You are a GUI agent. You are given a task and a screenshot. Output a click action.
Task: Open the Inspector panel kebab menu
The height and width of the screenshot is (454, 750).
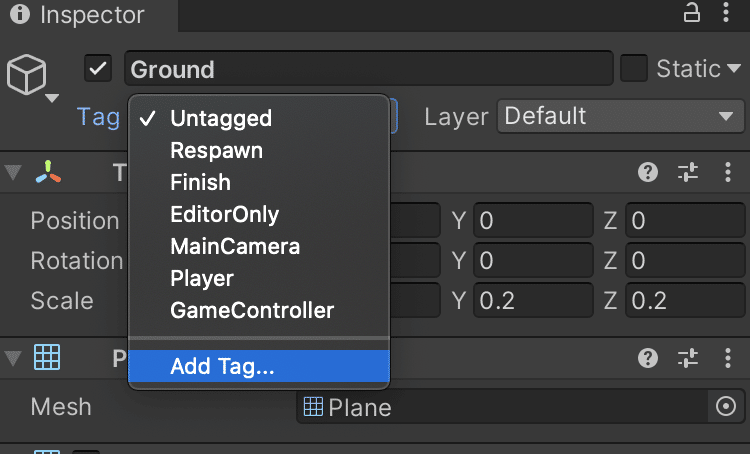(x=726, y=14)
